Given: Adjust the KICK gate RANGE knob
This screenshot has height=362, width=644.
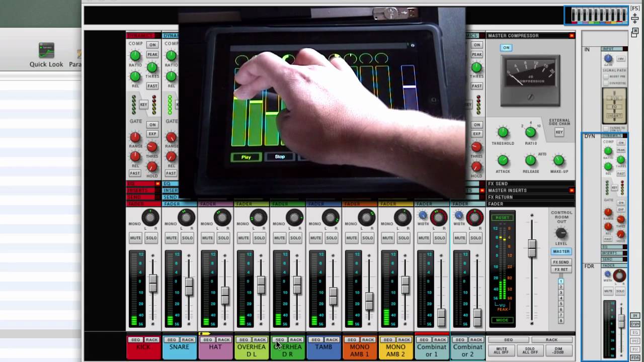Looking at the screenshot, I should click(135, 137).
